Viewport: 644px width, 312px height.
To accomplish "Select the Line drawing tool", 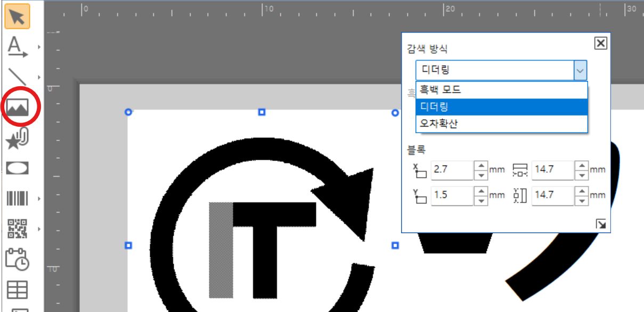I will click(x=18, y=77).
